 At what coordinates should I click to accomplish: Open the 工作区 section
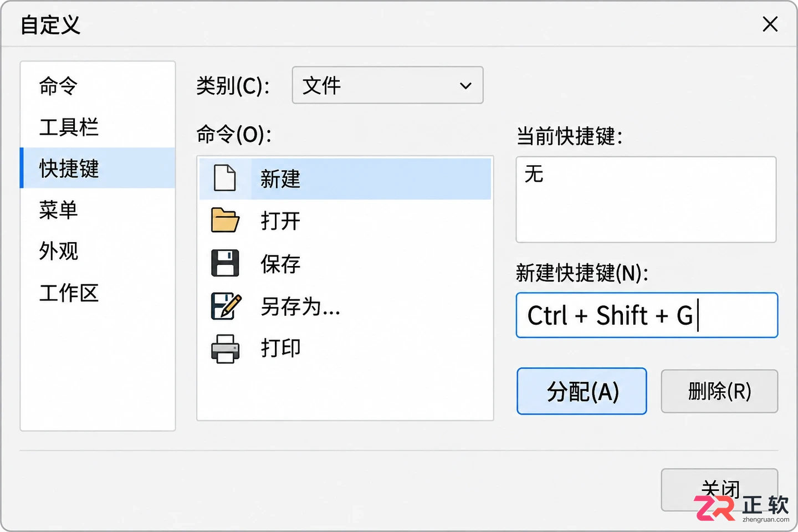click(x=69, y=293)
